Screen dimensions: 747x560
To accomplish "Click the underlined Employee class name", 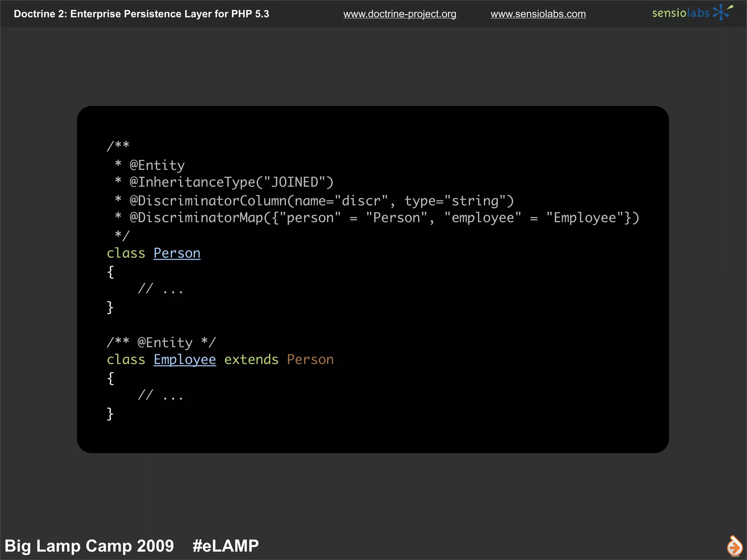I will click(185, 359).
